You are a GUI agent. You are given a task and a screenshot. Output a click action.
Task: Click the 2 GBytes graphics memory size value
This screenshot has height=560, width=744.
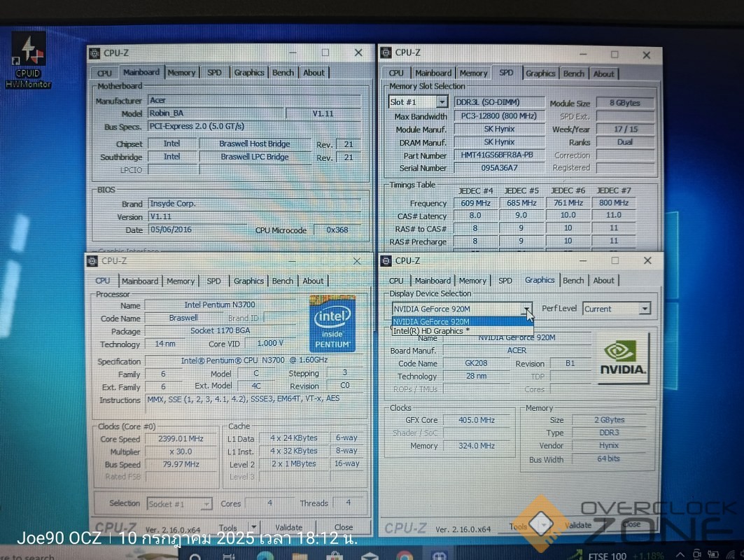609,420
